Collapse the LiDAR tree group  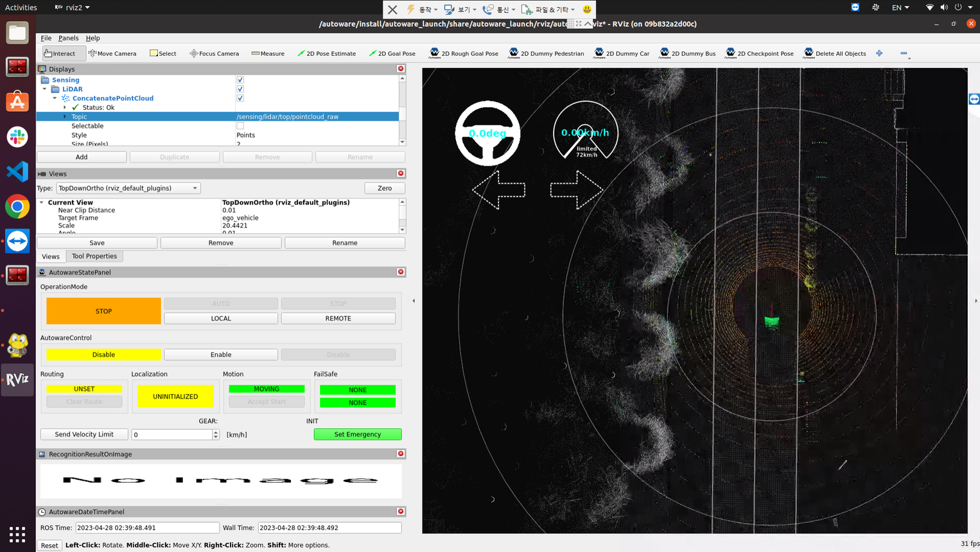pos(45,89)
